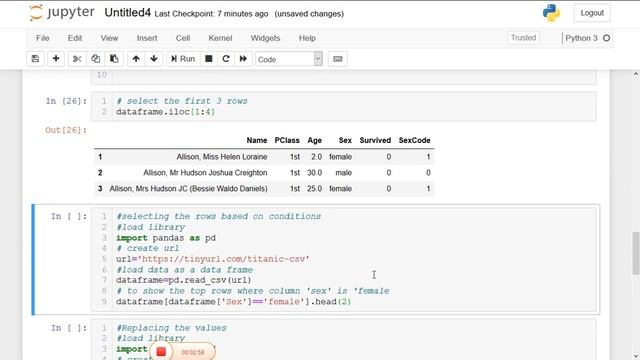This screenshot has height=360, width=640.
Task: Click dataframe.iloc[1:4] code line
Action: click(x=165, y=112)
